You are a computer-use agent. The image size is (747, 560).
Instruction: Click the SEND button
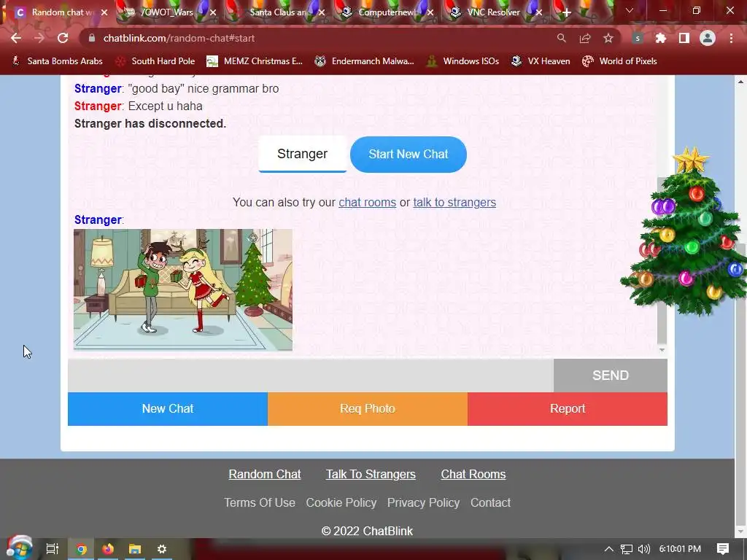(x=611, y=376)
